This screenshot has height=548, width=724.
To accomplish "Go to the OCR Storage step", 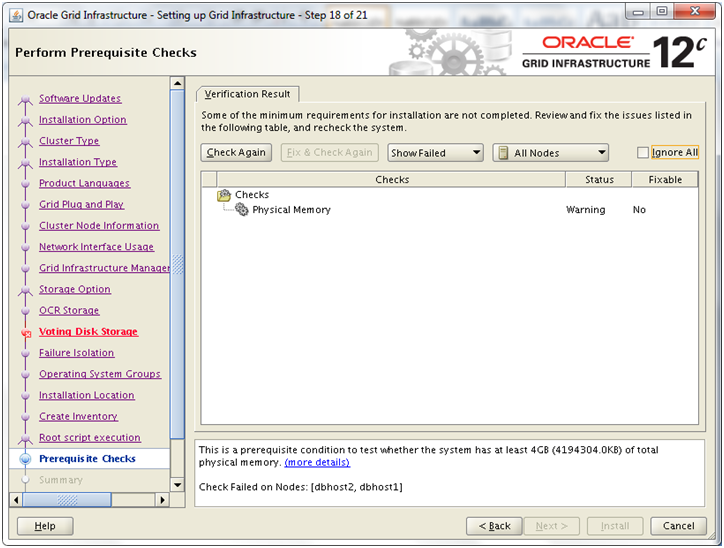I will (x=69, y=311).
